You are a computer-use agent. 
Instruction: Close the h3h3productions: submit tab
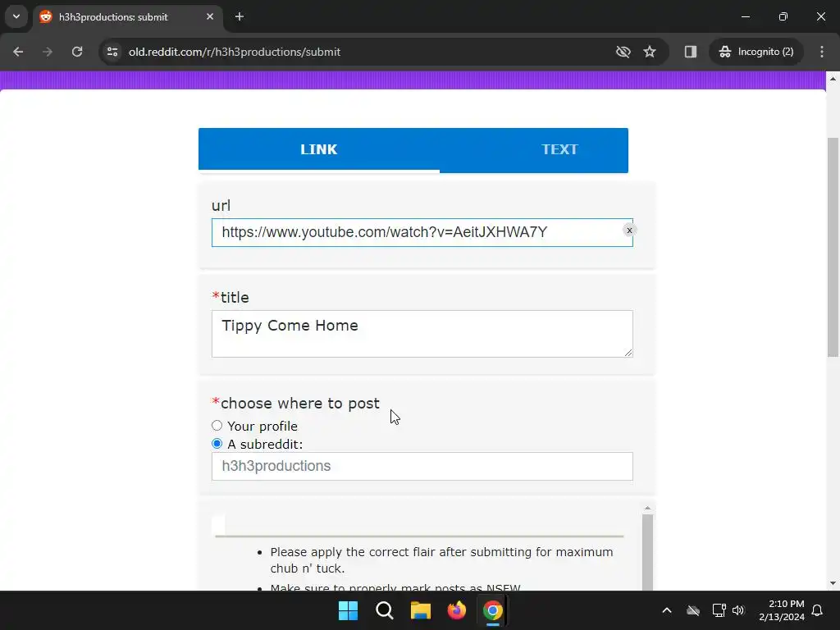point(210,16)
